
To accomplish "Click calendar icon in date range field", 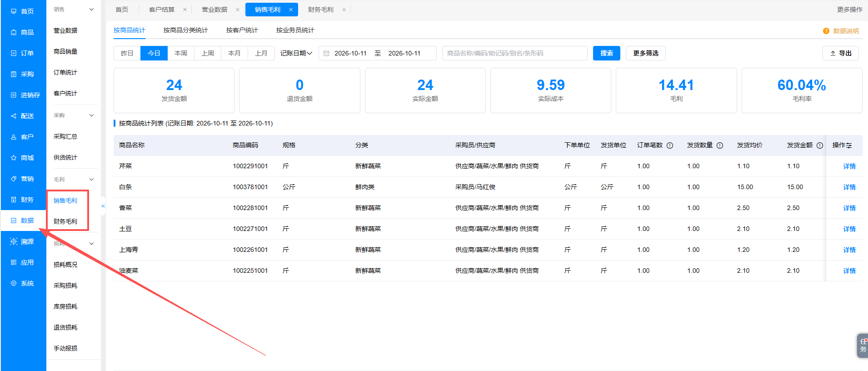I will tap(326, 53).
